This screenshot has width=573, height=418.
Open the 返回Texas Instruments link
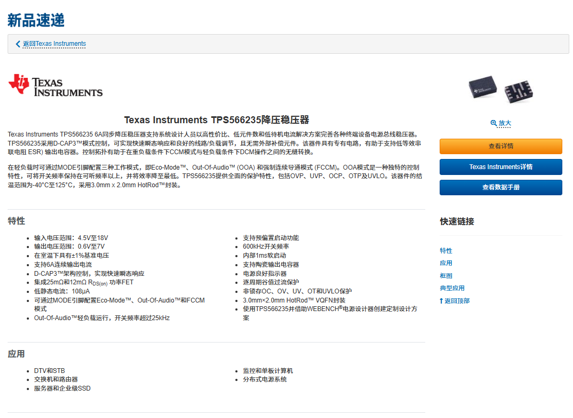pos(54,44)
